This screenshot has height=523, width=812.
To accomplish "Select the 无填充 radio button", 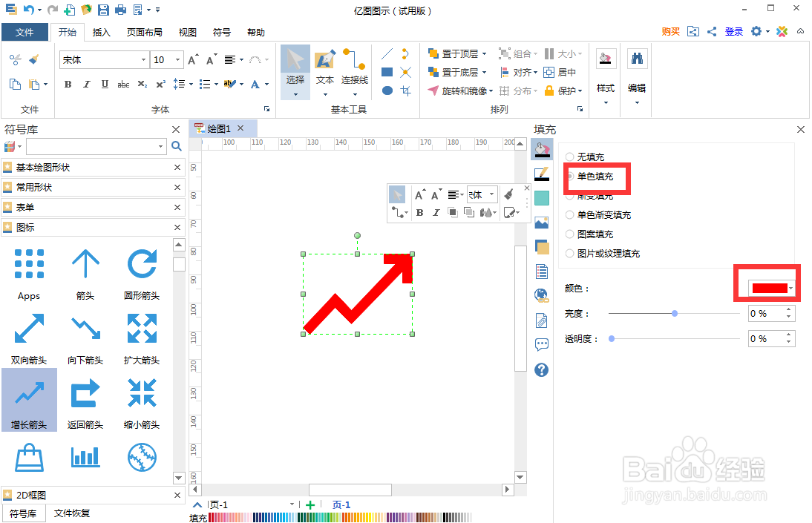I will coord(569,157).
